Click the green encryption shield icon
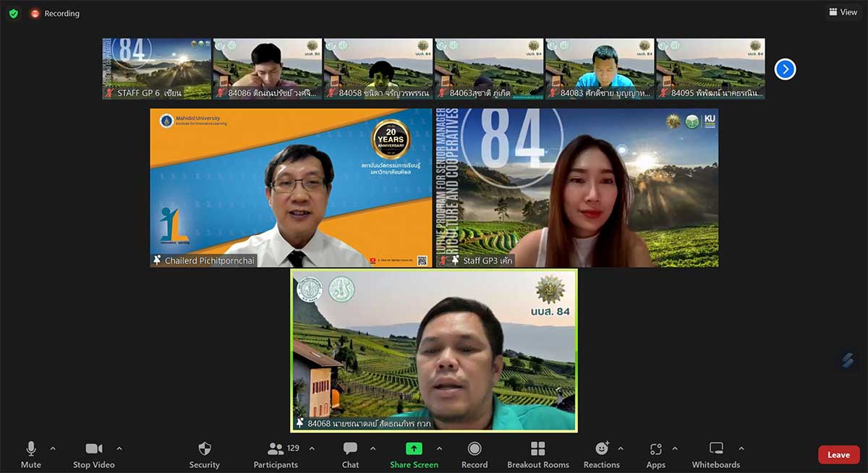The height and width of the screenshot is (473, 868). click(x=14, y=13)
